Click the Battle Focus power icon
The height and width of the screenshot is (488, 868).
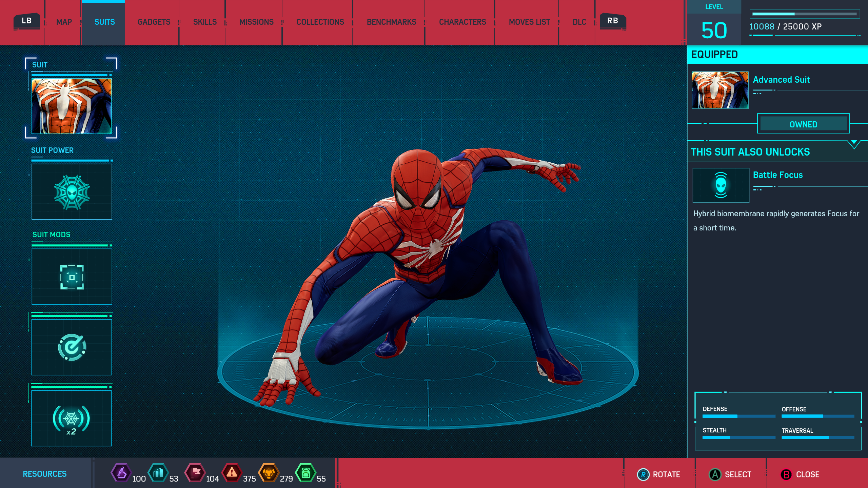click(x=721, y=185)
